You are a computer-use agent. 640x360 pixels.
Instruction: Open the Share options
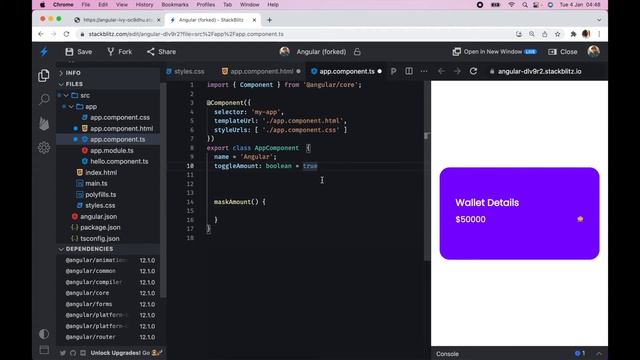162,52
